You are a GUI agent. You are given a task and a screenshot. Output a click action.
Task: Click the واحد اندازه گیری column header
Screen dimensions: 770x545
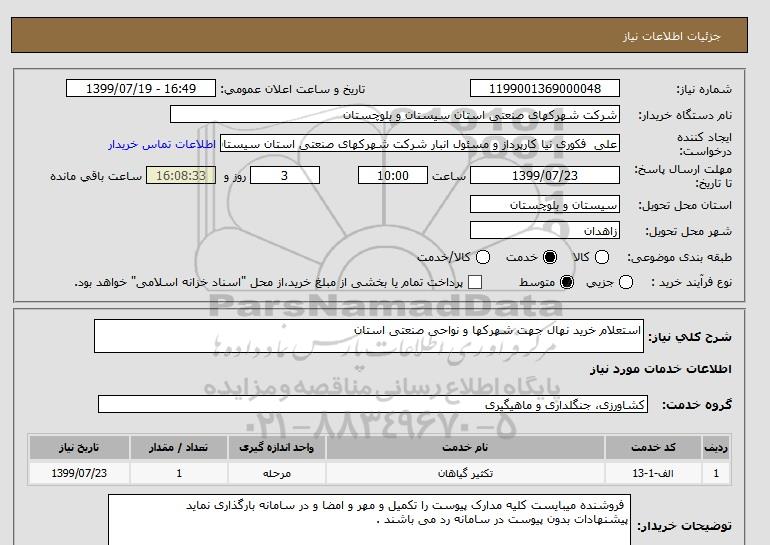(x=276, y=448)
